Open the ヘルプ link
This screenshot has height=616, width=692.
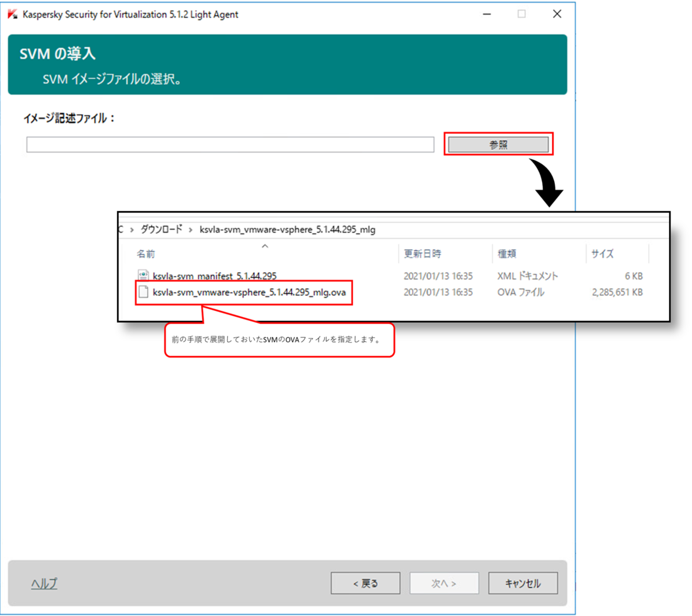(44, 583)
